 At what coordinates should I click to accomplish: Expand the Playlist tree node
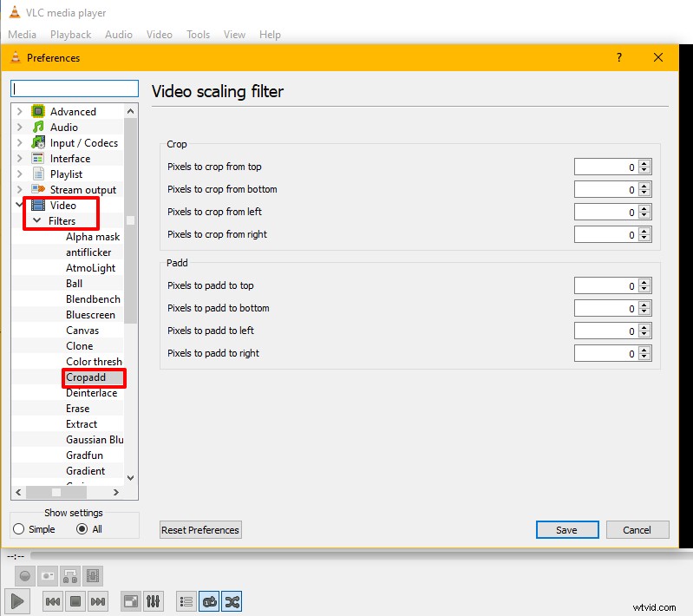click(x=19, y=174)
